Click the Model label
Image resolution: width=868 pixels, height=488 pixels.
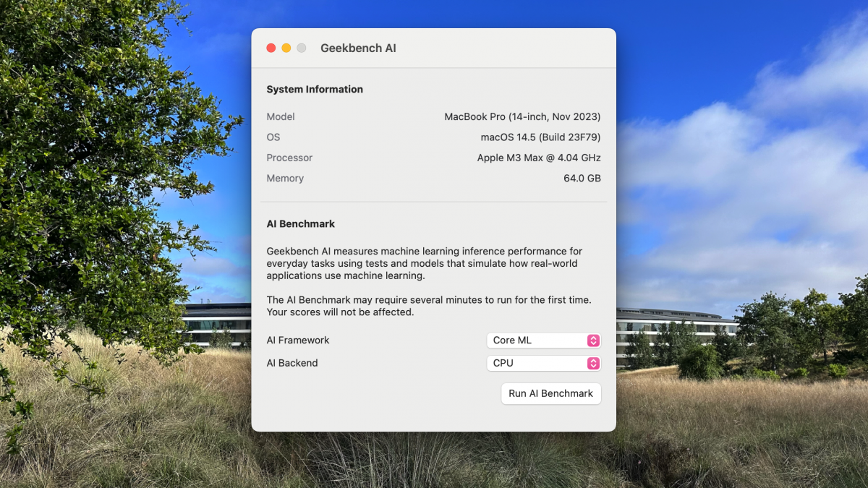tap(281, 116)
